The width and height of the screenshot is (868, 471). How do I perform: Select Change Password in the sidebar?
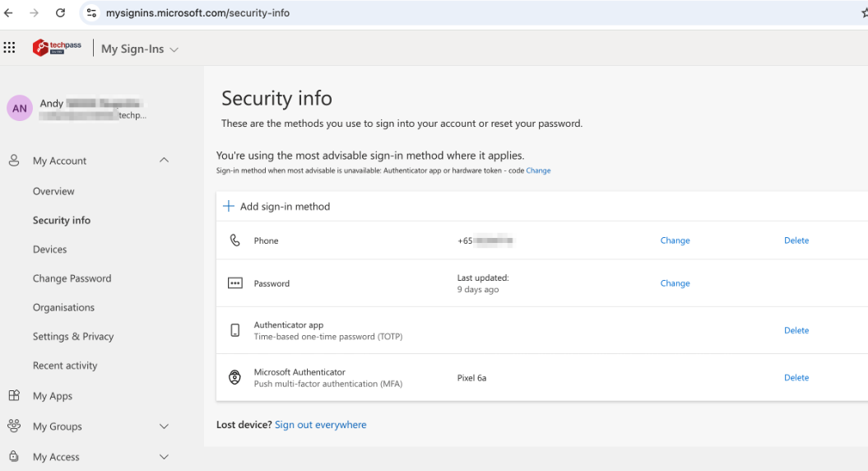point(72,278)
